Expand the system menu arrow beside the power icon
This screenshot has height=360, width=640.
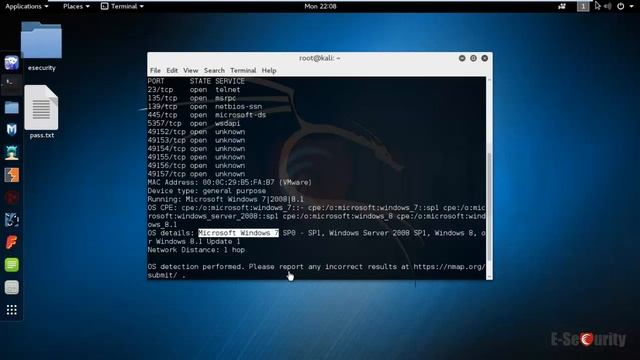tap(631, 7)
